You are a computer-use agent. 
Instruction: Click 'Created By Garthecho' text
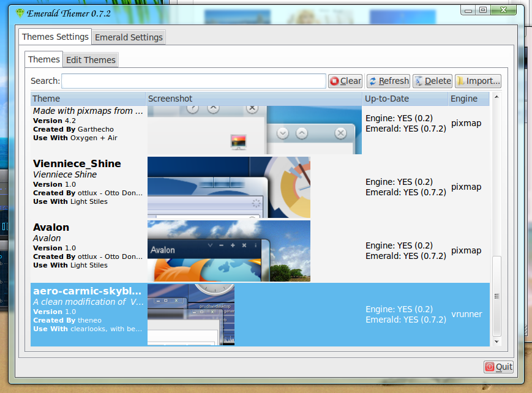(73, 129)
